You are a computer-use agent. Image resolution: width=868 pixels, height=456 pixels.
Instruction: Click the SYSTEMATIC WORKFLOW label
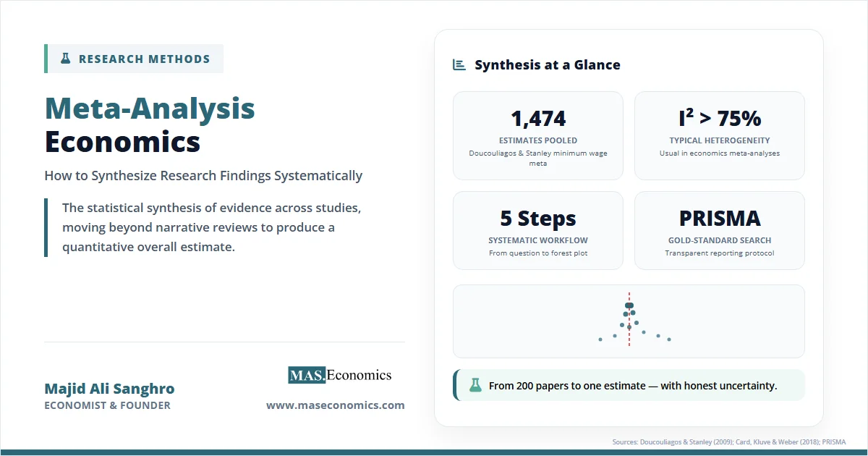(538, 240)
